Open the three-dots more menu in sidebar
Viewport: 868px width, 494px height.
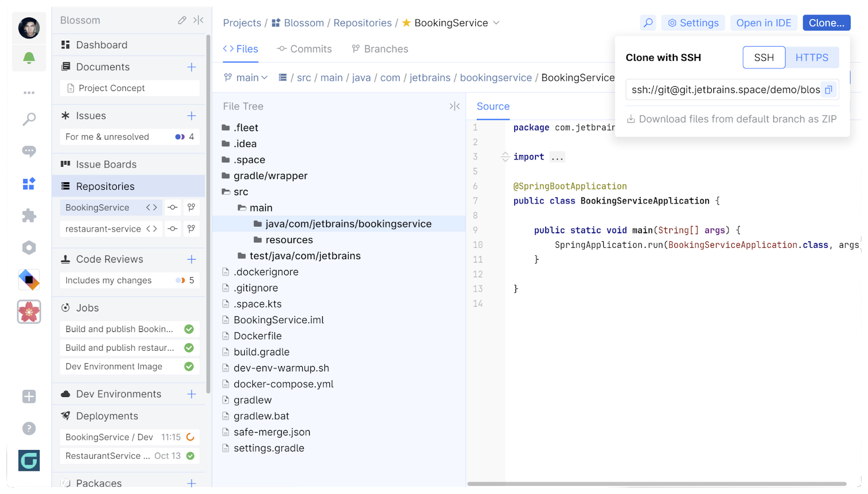coord(29,93)
